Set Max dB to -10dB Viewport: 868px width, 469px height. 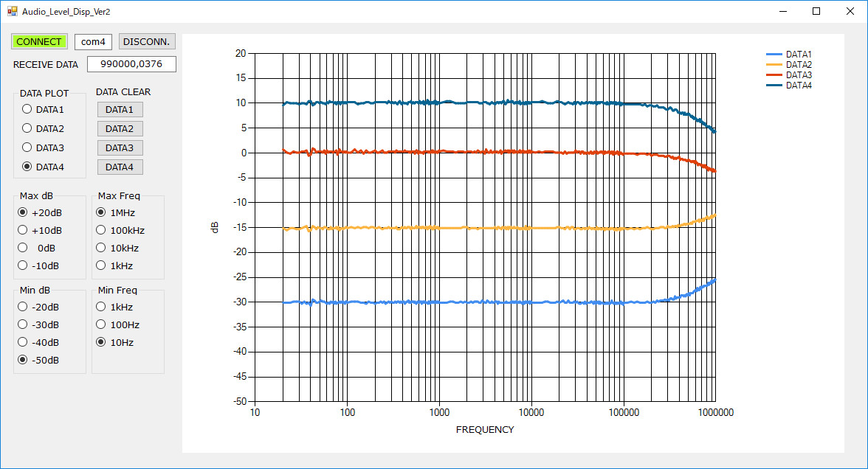[23, 265]
